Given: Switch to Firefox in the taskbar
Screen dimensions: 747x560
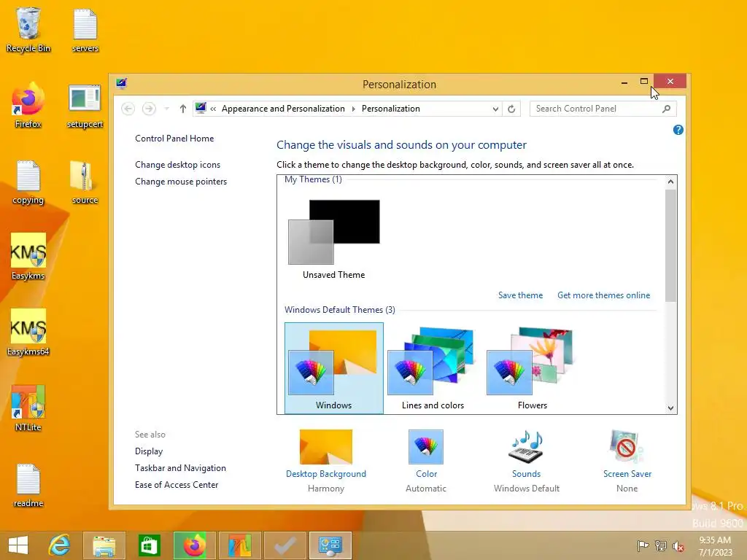Looking at the screenshot, I should (194, 545).
